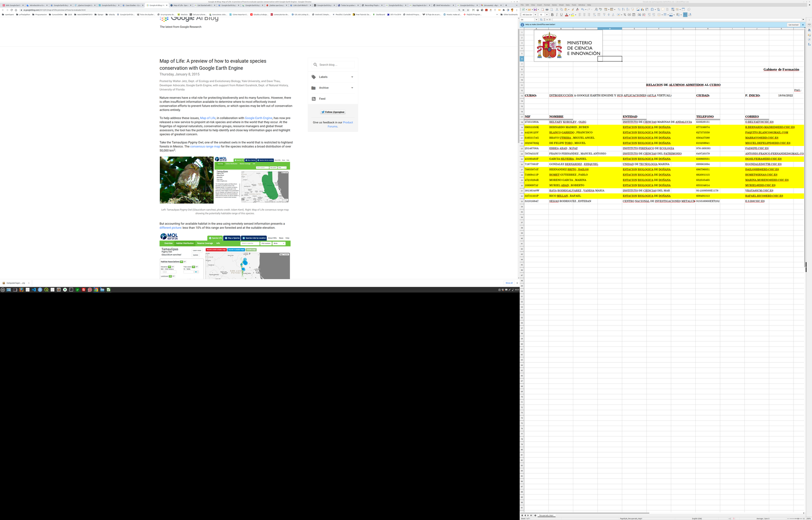Toggle Underline formatting in Calc
This screenshot has width=812, height=520.
click(x=561, y=15)
